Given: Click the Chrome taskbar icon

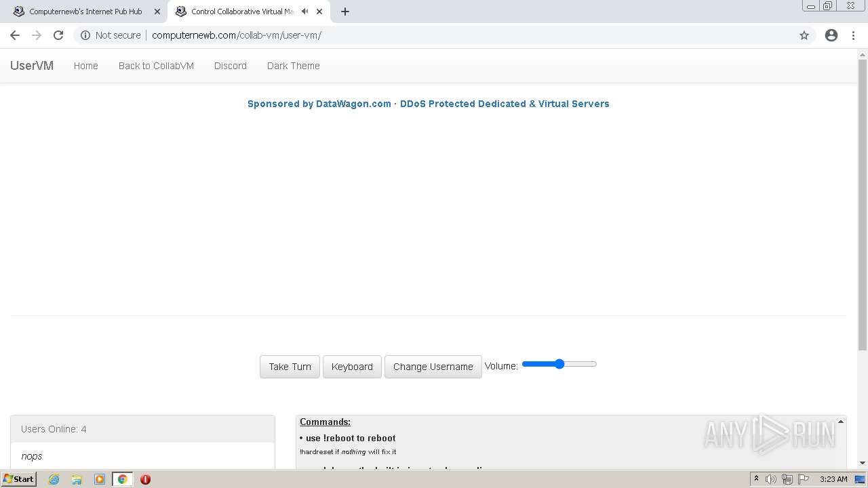Looking at the screenshot, I should [x=122, y=479].
